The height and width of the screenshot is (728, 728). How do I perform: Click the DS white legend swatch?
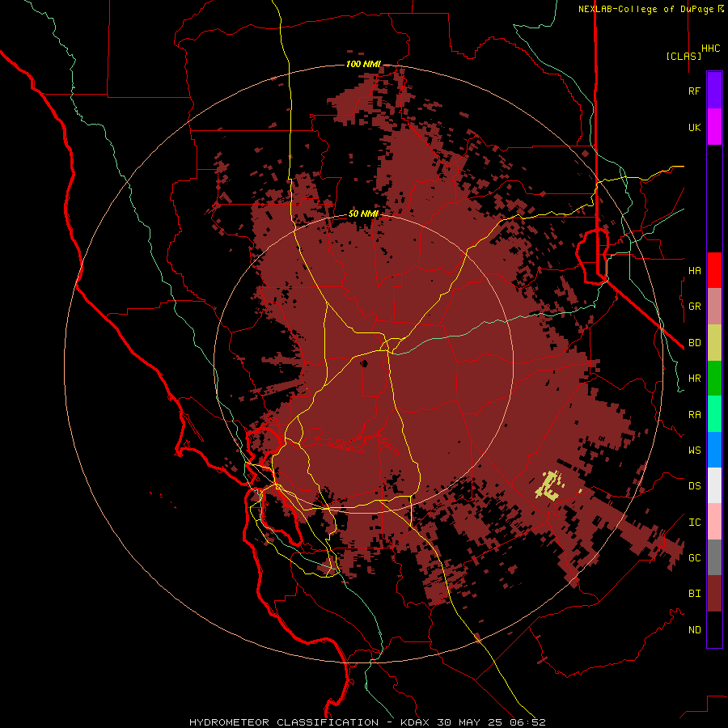[714, 485]
